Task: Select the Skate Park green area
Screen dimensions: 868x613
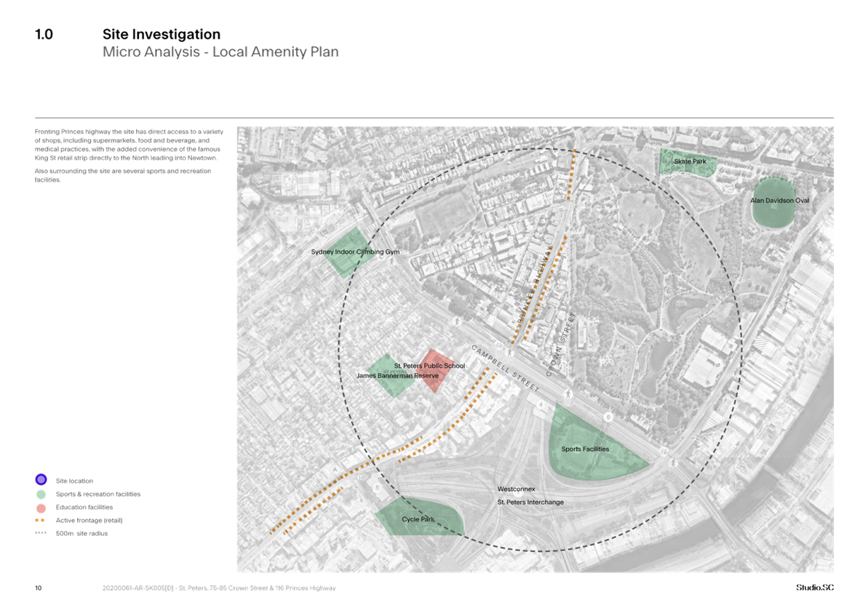Action: [687, 162]
